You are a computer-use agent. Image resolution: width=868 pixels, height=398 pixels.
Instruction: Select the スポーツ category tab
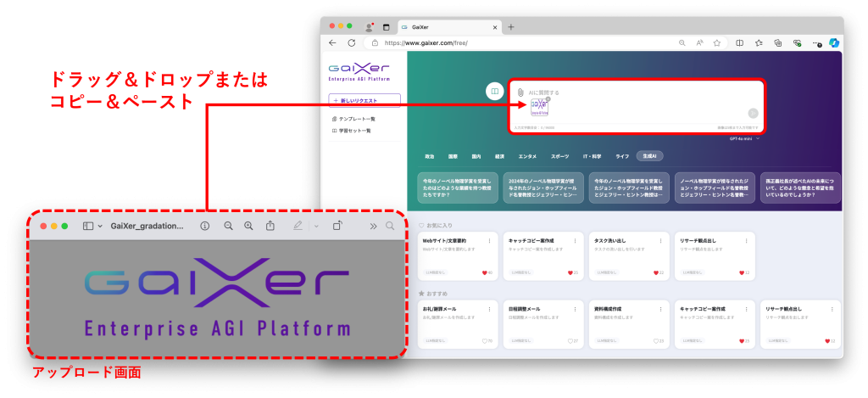[x=560, y=156]
